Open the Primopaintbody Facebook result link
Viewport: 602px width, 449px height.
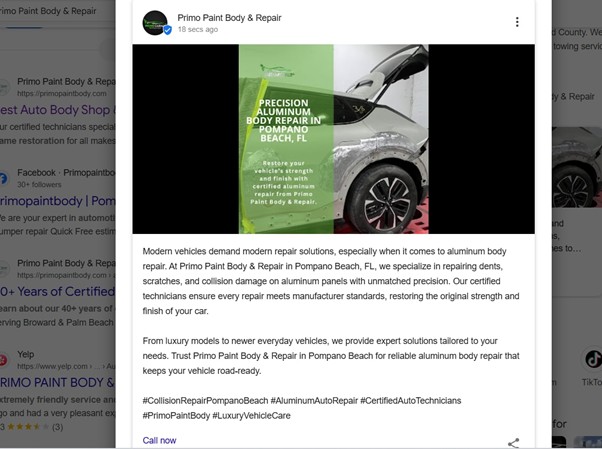(57, 201)
